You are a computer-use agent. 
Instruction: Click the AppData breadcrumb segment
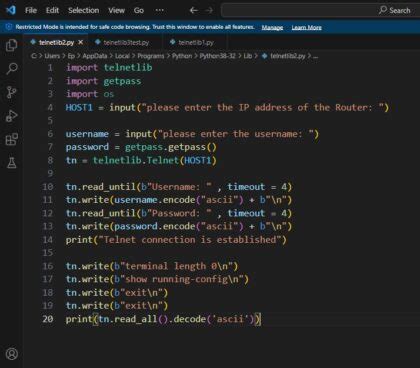pos(95,56)
